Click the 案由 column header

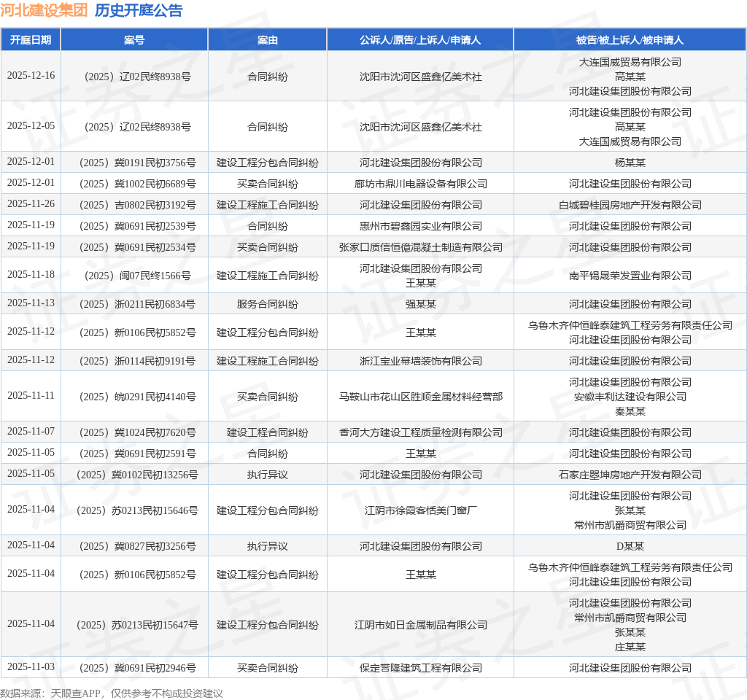coord(267,40)
